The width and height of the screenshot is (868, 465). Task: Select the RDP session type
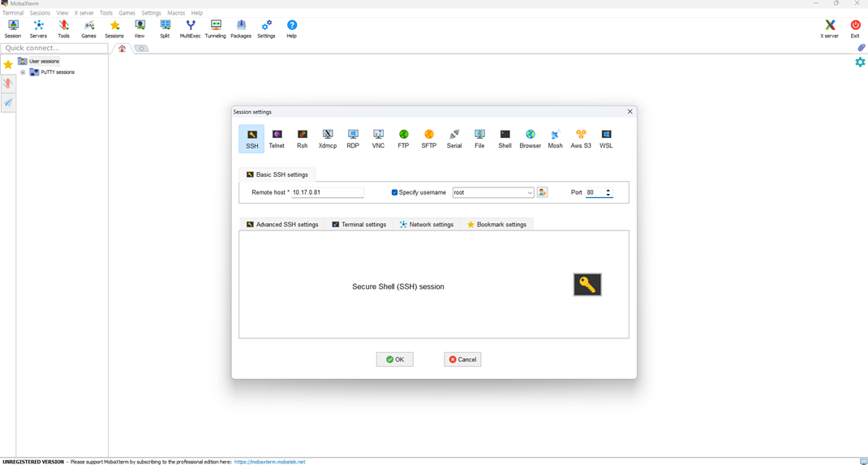click(353, 139)
